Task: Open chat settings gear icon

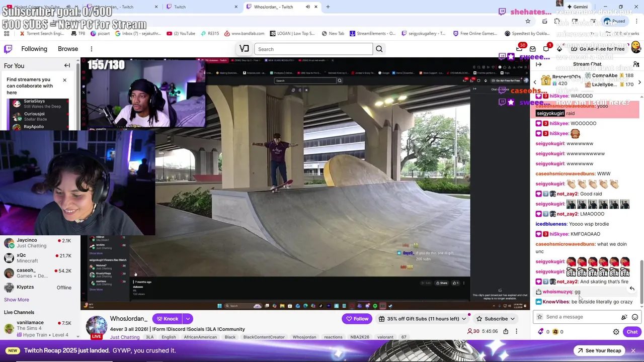Action: pos(616,332)
